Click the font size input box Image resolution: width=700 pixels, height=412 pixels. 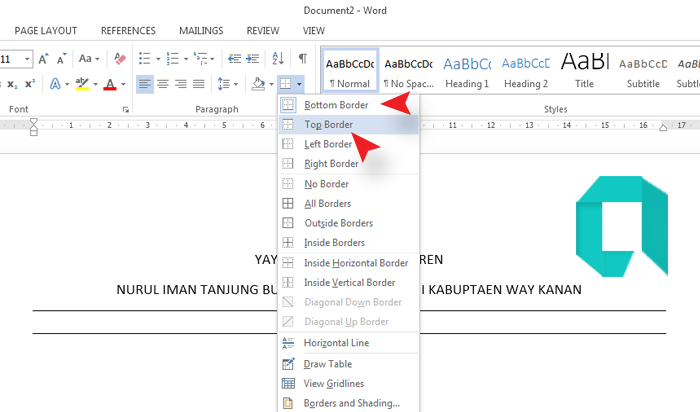point(11,59)
